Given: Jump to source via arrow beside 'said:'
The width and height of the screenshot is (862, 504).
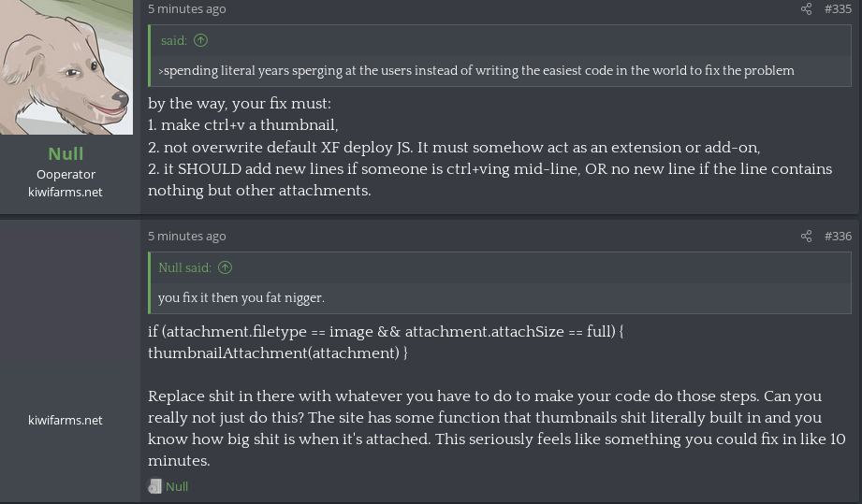Looking at the screenshot, I should tap(200, 40).
